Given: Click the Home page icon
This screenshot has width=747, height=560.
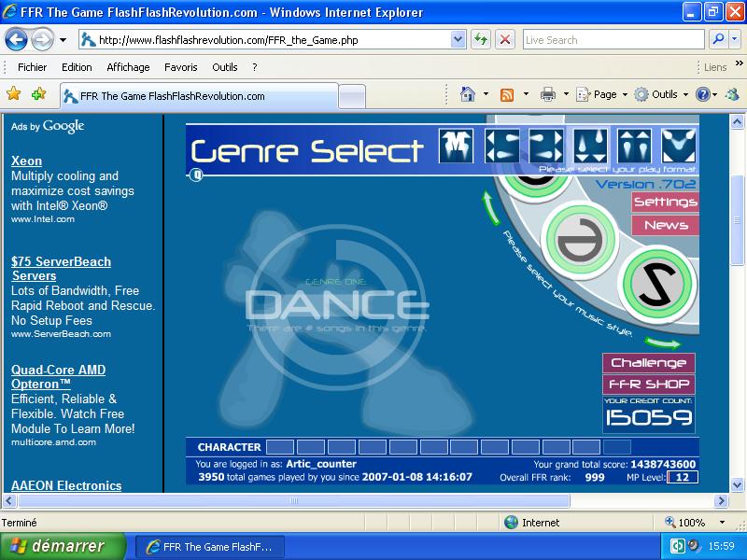Looking at the screenshot, I should pyautogui.click(x=468, y=94).
